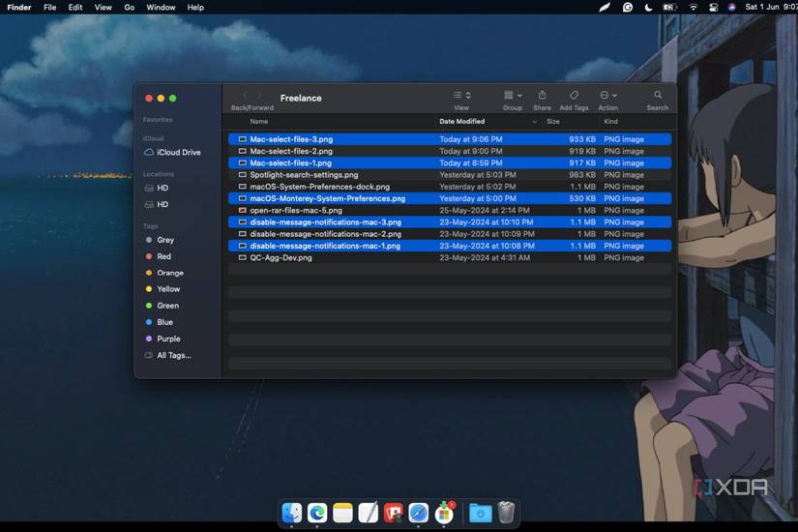Open the Share toolbar button
This screenshot has width=798, height=532.
click(x=542, y=95)
